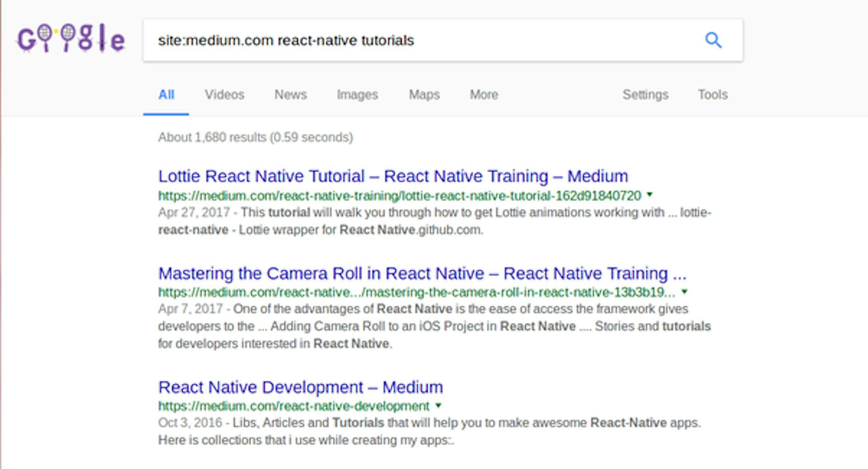The width and height of the screenshot is (868, 469).
Task: Expand arrow beside react-native-development URL
Action: (x=438, y=405)
